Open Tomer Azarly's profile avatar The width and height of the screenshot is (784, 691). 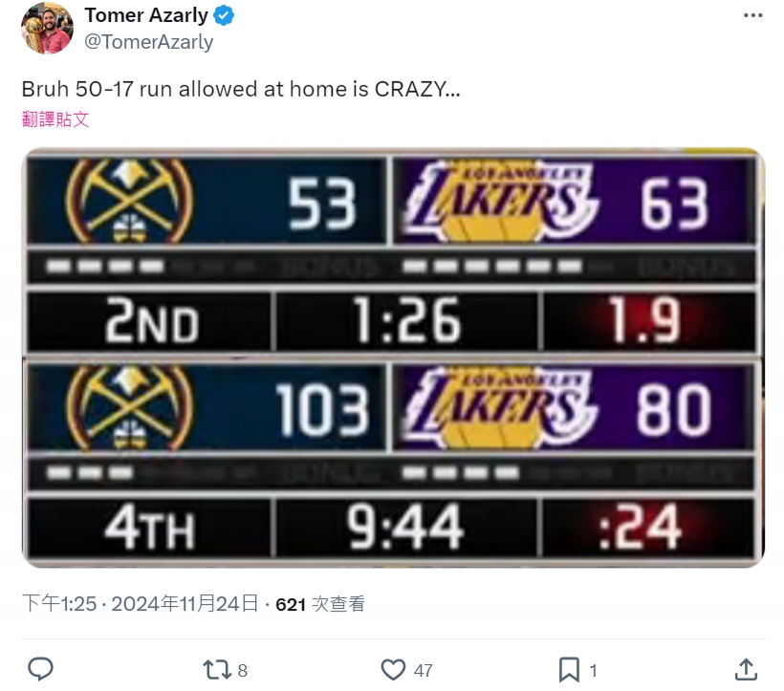46,29
